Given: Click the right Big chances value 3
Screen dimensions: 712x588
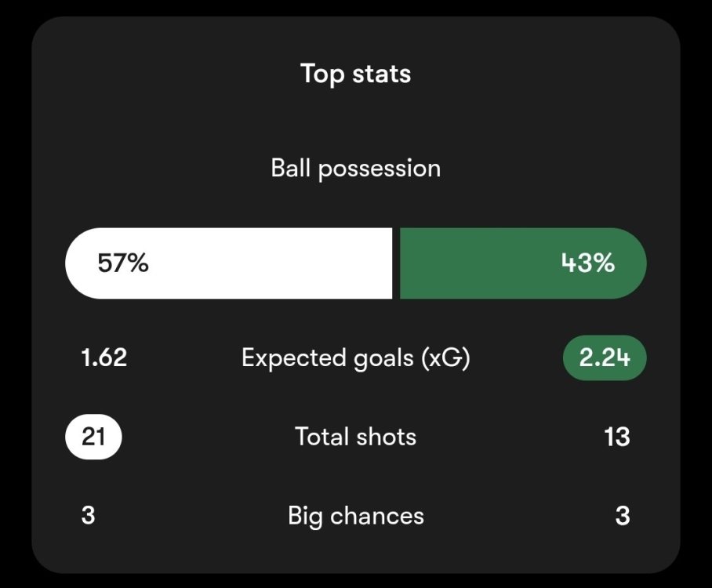Looking at the screenshot, I should pos(622,516).
